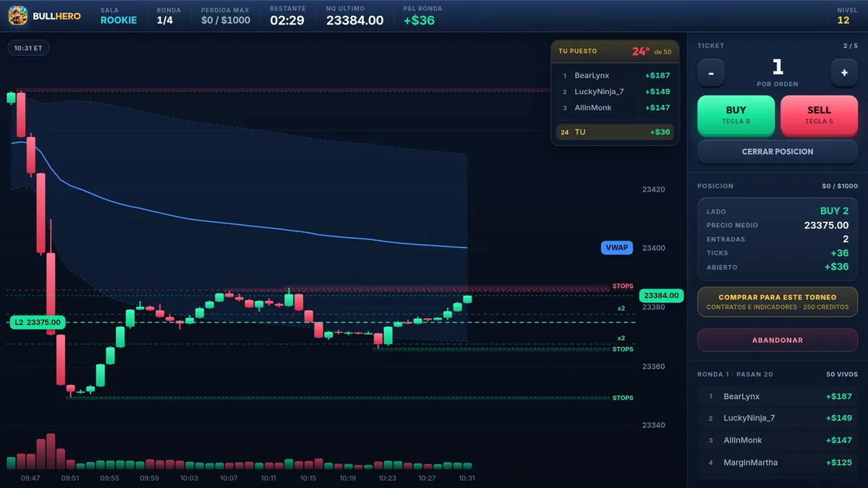The height and width of the screenshot is (488, 868).
Task: Click the 24° rank in TU PUESTO header
Action: click(641, 51)
